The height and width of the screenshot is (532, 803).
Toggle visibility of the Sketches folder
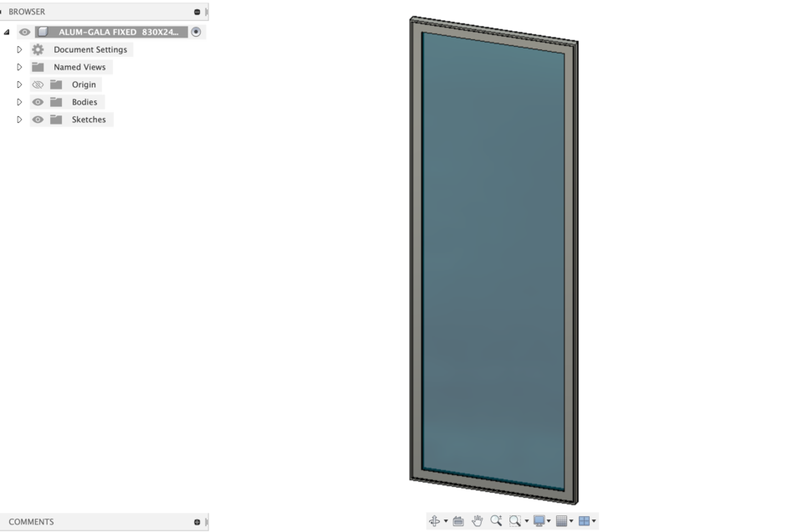(x=37, y=119)
